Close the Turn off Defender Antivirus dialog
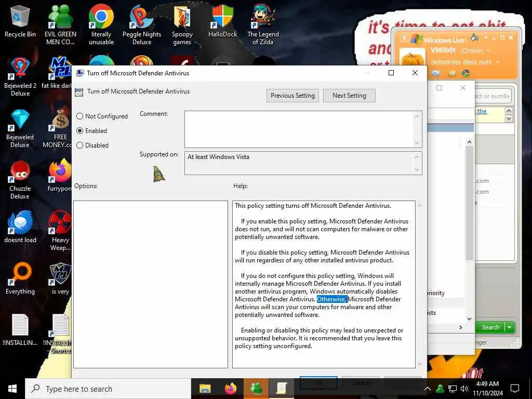Viewport: 532px width, 399px height. (x=415, y=73)
